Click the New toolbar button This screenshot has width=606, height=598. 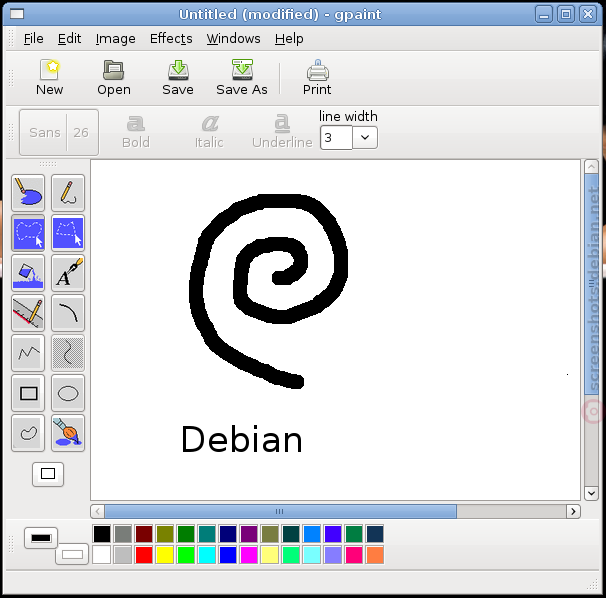point(49,78)
